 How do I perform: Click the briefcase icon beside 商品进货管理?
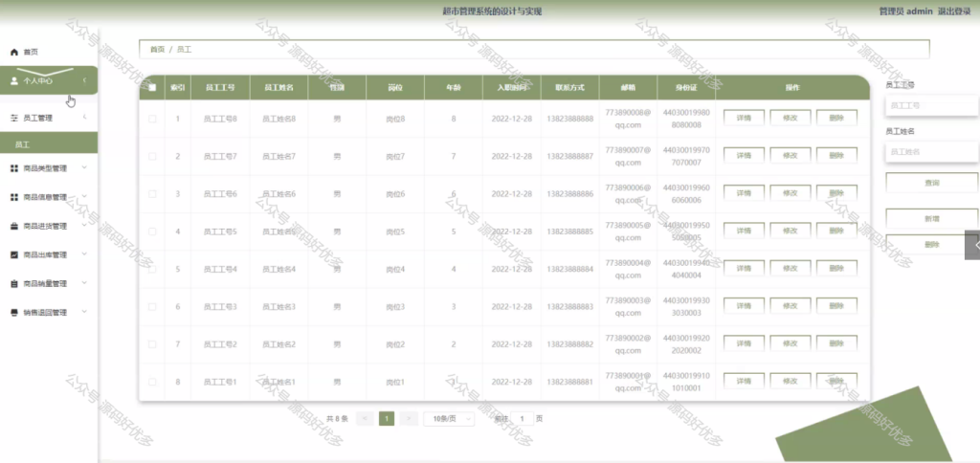click(14, 226)
